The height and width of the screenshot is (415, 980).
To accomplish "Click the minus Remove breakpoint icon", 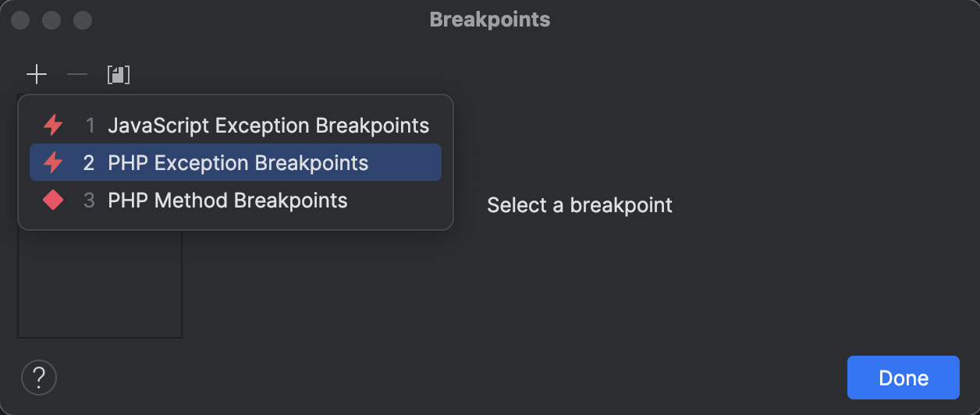I will click(77, 75).
